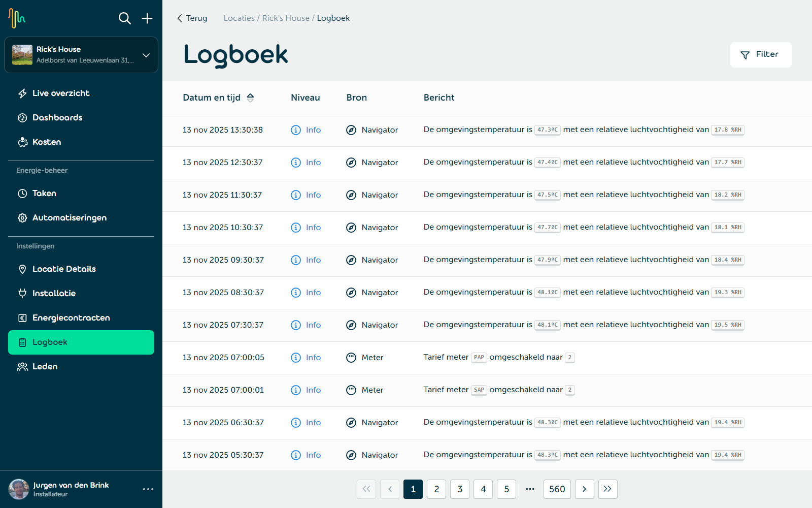The width and height of the screenshot is (812, 508).
Task: Go to previous page chevron
Action: point(390,489)
